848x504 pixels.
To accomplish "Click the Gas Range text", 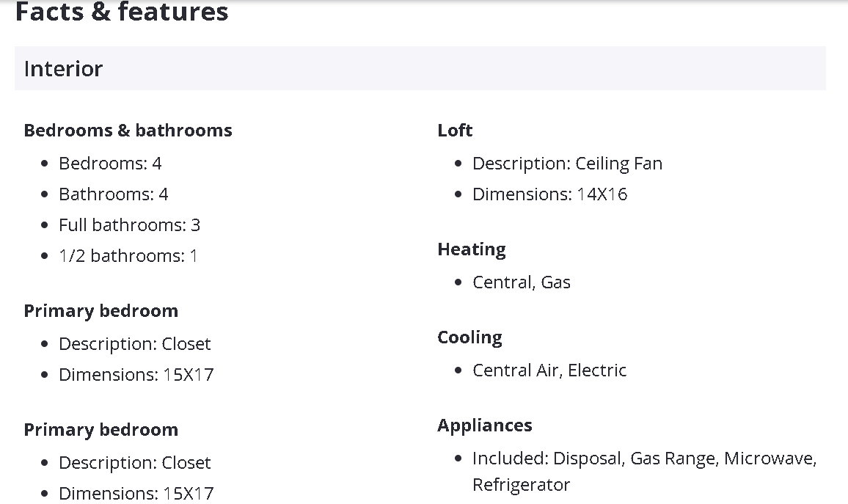I will pyautogui.click(x=673, y=459).
